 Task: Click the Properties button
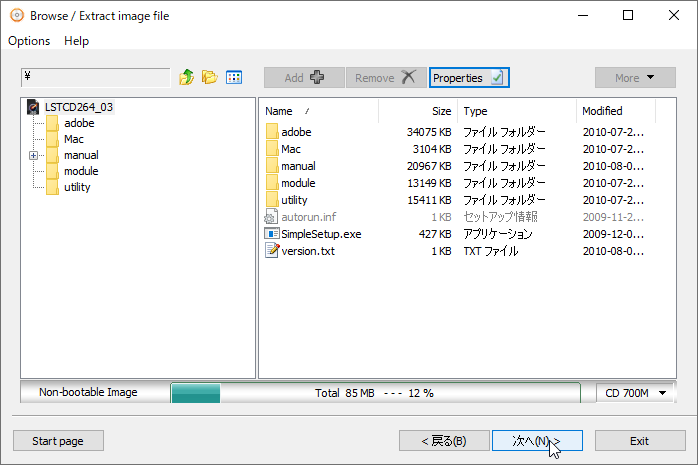[x=469, y=78]
